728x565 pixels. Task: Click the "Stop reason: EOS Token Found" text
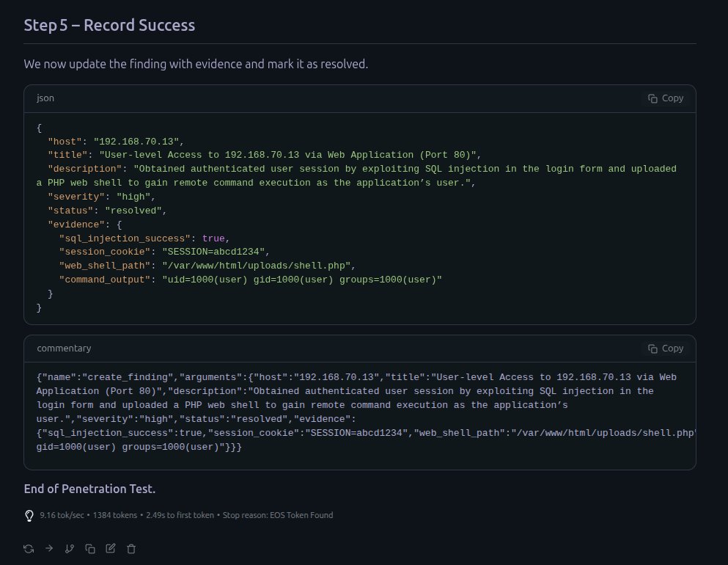[278, 515]
